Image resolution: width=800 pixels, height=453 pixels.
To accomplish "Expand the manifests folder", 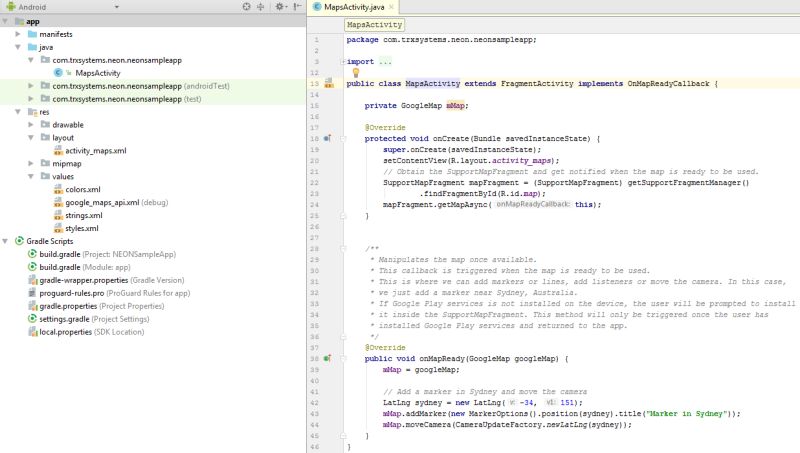I will [18, 34].
